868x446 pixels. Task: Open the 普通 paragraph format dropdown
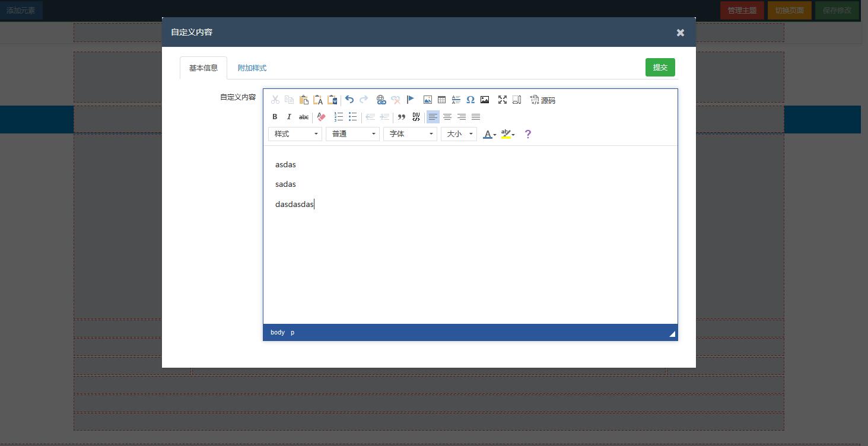click(x=352, y=134)
